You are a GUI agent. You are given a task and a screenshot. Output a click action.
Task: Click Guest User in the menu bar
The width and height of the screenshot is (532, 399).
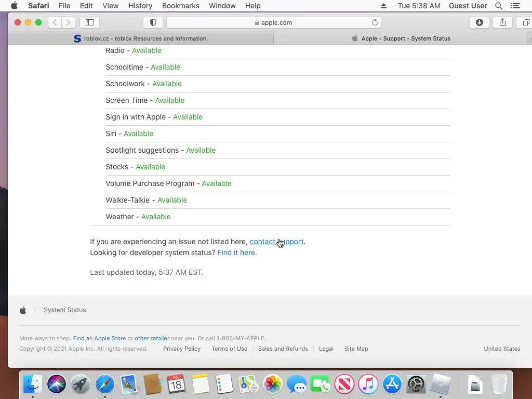468,6
